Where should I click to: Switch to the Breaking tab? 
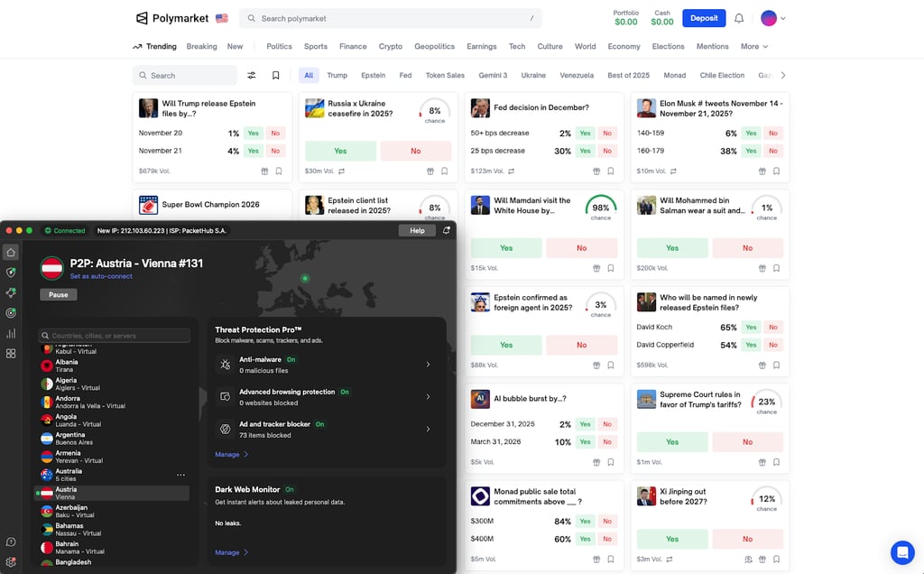(x=201, y=47)
